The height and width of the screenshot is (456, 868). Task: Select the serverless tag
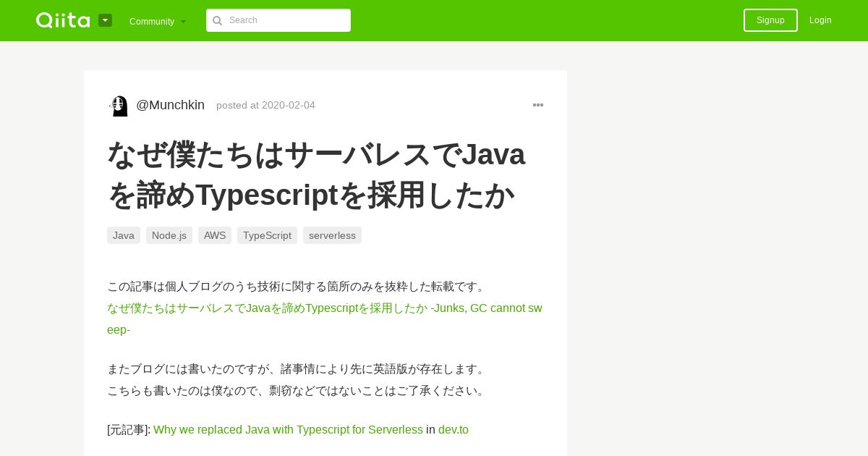point(332,235)
